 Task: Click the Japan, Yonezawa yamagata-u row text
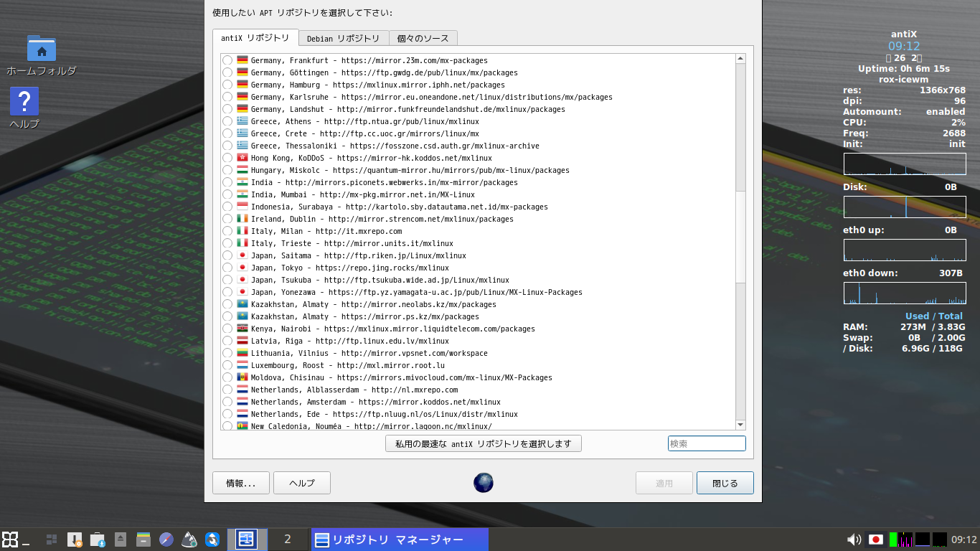417,292
